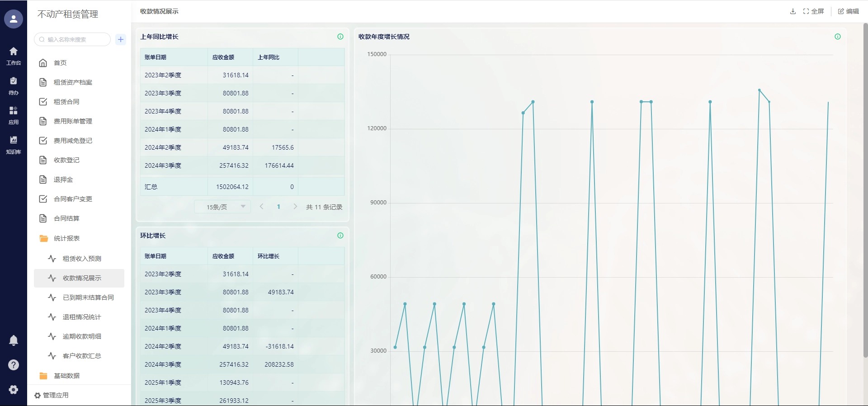
Task: Click the blue plus add button
Action: tap(121, 39)
